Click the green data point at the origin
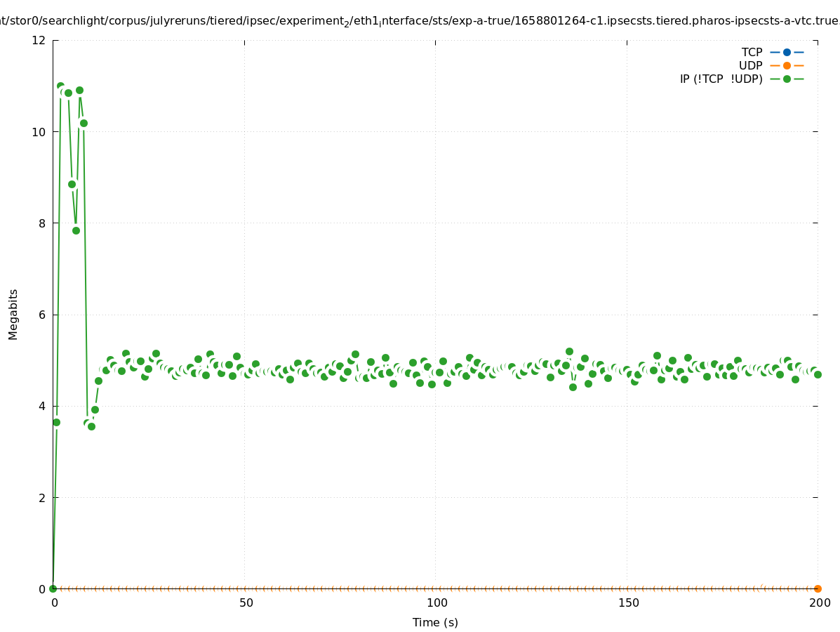 pyautogui.click(x=53, y=588)
